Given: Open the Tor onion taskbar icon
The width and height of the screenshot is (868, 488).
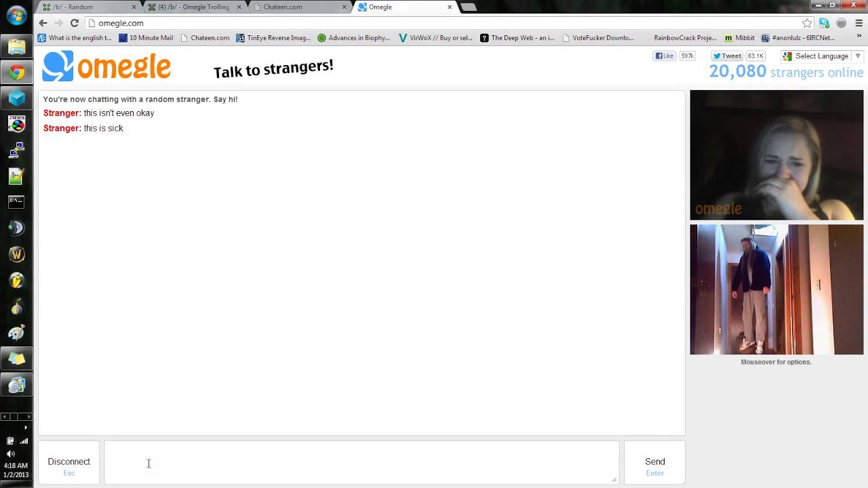Looking at the screenshot, I should click(16, 306).
